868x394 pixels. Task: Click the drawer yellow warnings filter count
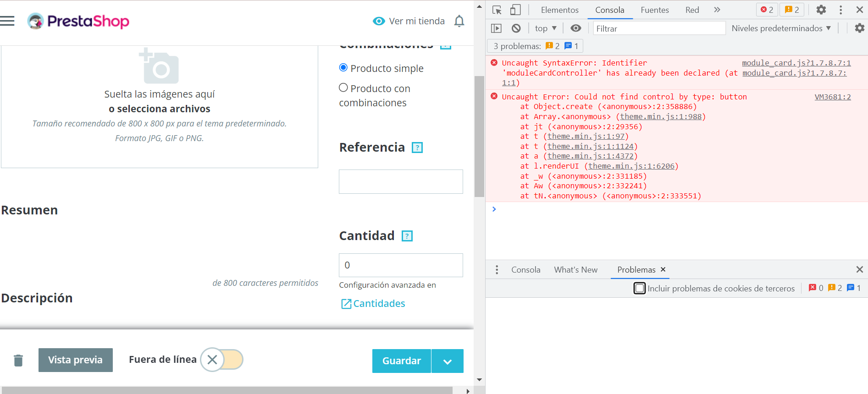click(835, 288)
